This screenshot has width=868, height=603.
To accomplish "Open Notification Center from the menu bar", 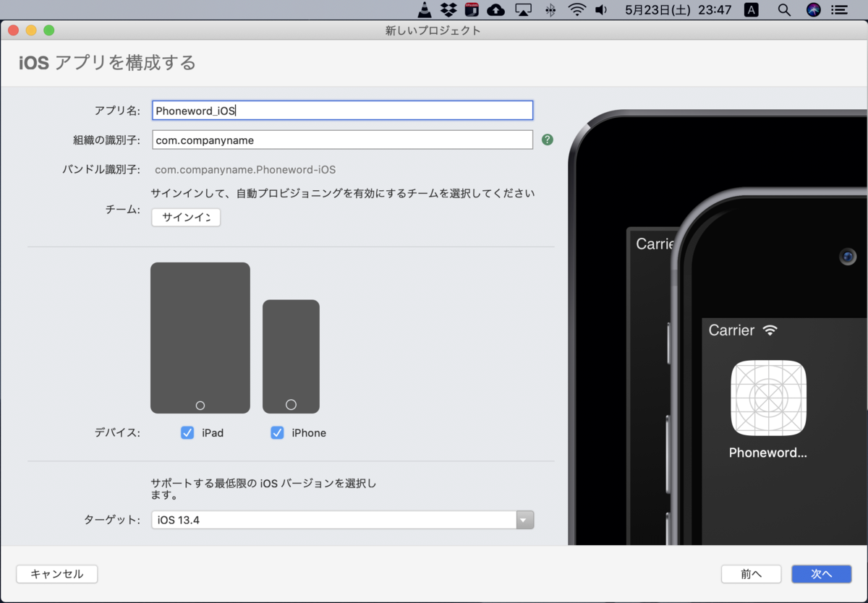I will click(x=840, y=10).
